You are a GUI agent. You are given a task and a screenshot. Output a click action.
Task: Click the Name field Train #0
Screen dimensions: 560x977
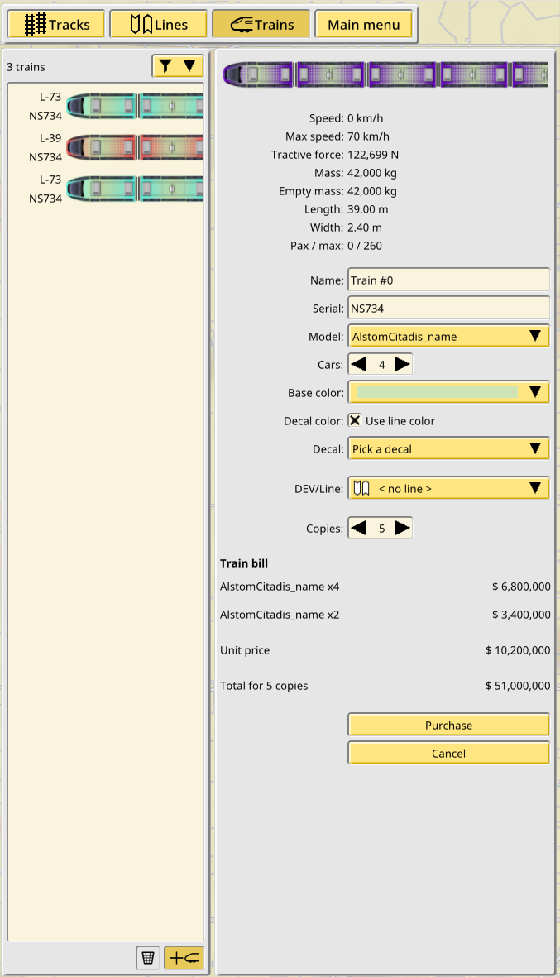(448, 280)
